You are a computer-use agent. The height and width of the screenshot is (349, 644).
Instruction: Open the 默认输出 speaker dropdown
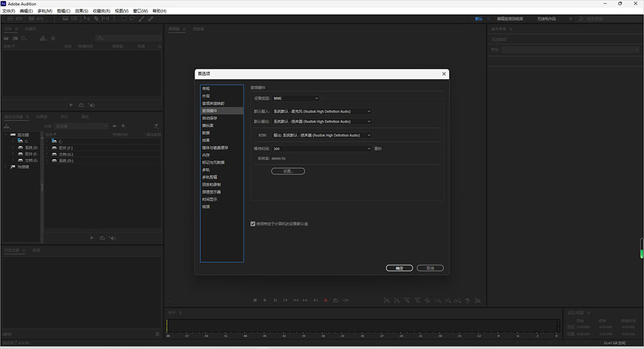[x=321, y=121]
